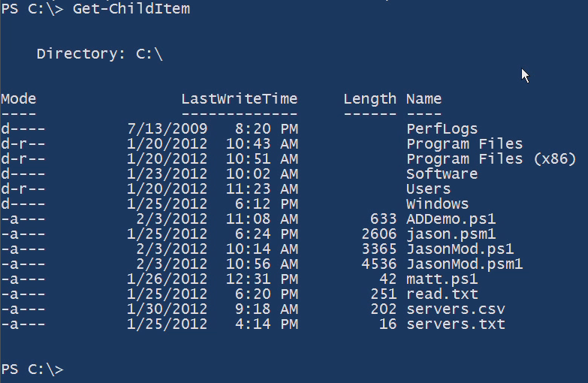
Task: Click the Mode column header
Action: pyautogui.click(x=19, y=98)
